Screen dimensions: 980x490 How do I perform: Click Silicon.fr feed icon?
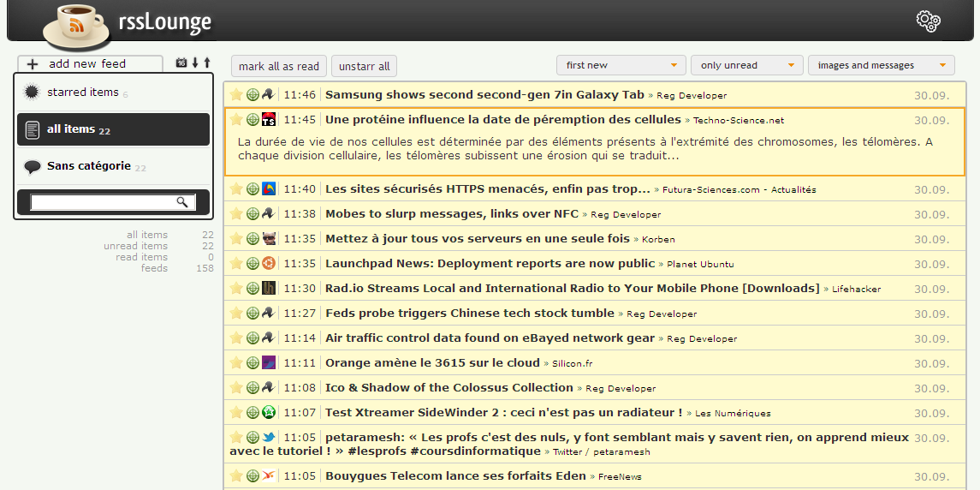pos(269,362)
